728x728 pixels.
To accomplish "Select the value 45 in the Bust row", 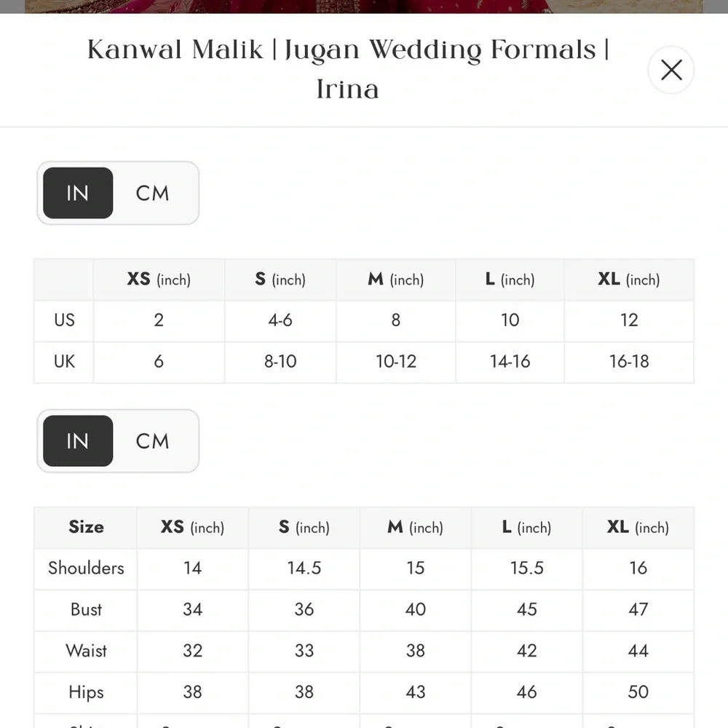I will click(526, 610).
